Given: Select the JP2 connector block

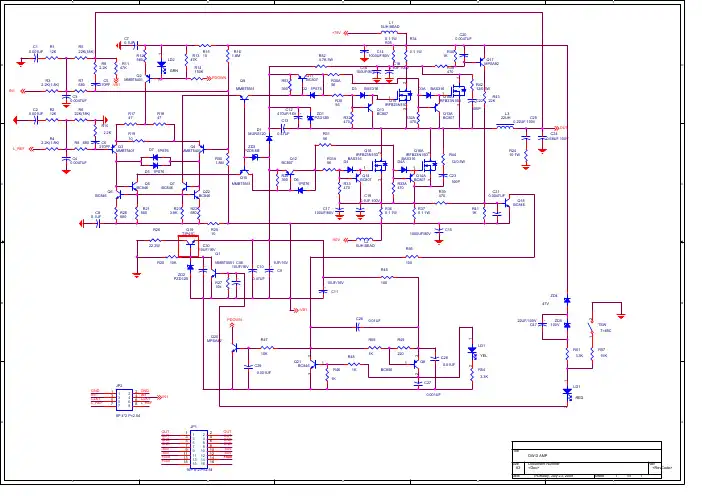Looking at the screenshot, I should (124, 400).
